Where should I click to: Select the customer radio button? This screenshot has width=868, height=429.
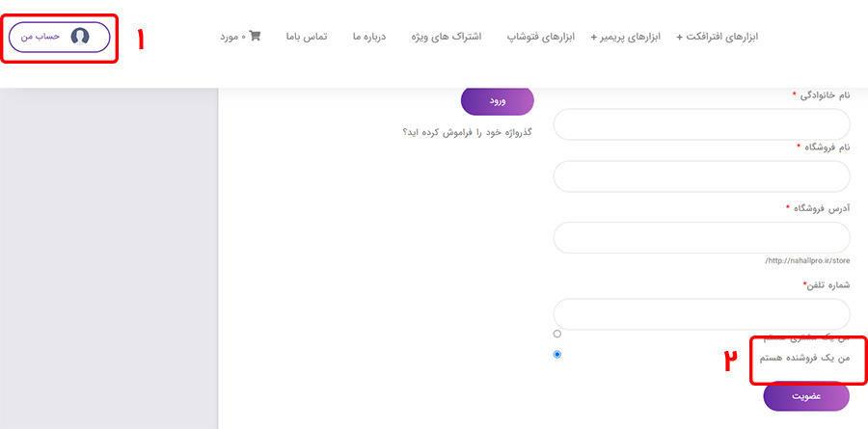556,334
